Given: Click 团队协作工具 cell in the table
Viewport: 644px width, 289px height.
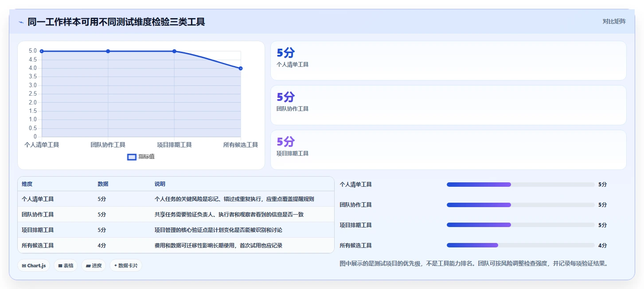Looking at the screenshot, I should (38, 215).
